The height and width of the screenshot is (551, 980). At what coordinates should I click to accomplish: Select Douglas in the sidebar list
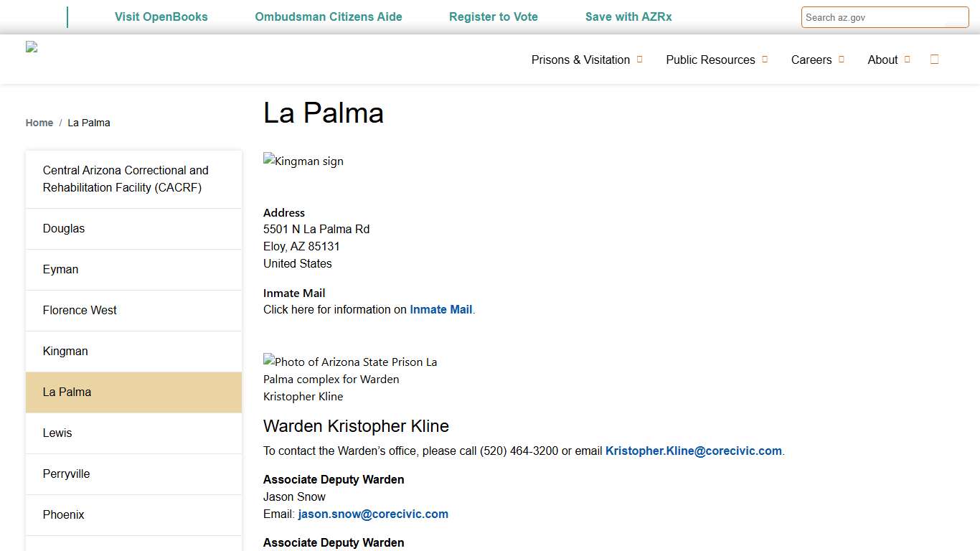click(x=64, y=229)
